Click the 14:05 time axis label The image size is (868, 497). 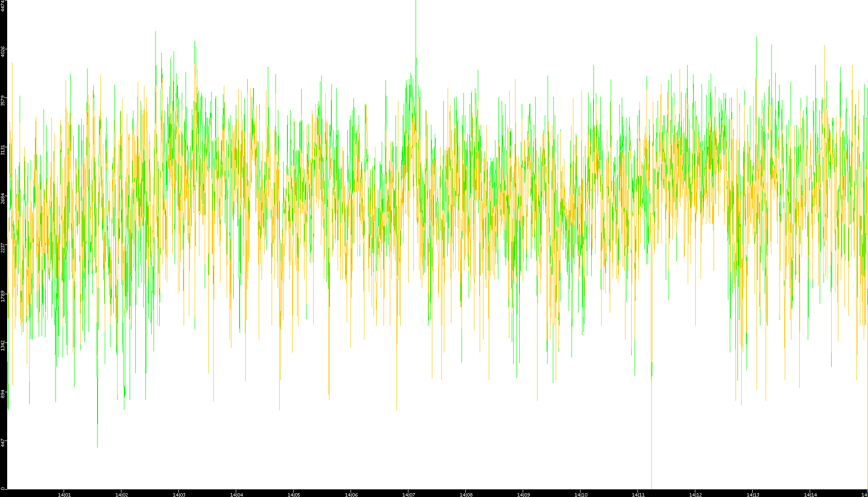point(294,494)
